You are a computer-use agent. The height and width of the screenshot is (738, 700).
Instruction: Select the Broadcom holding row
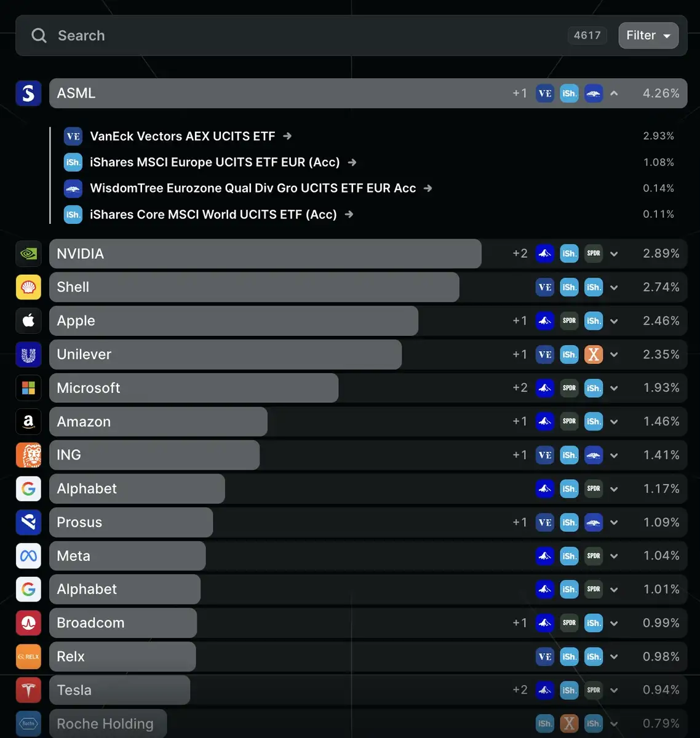(x=368, y=623)
